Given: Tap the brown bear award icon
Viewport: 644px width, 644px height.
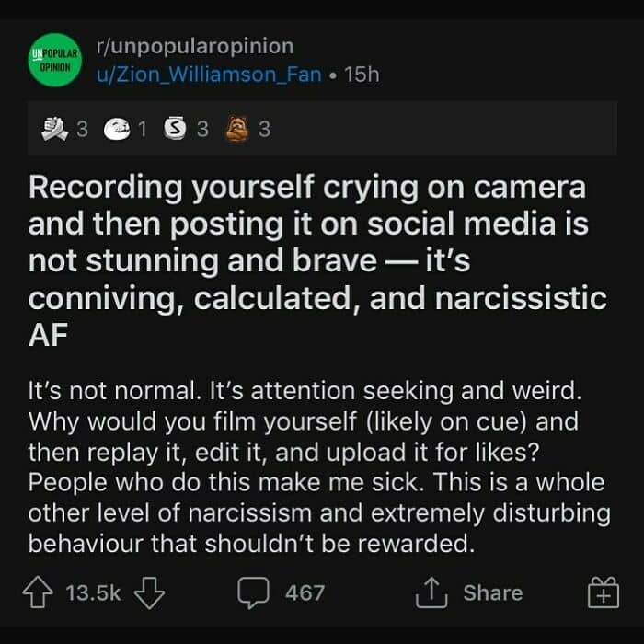Looking at the screenshot, I should 237,130.
